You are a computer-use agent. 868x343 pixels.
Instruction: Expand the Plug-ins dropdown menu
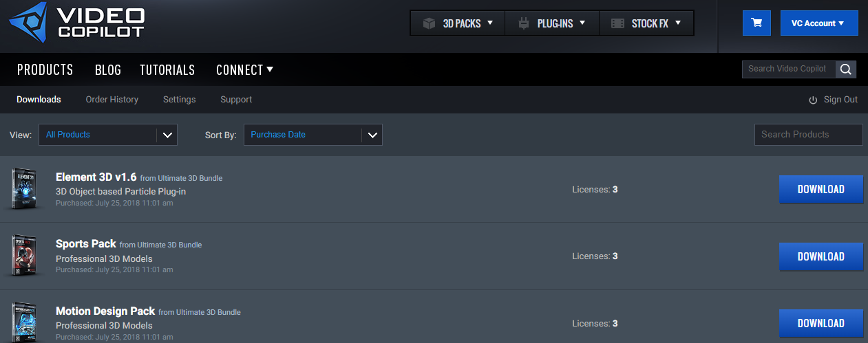click(552, 23)
